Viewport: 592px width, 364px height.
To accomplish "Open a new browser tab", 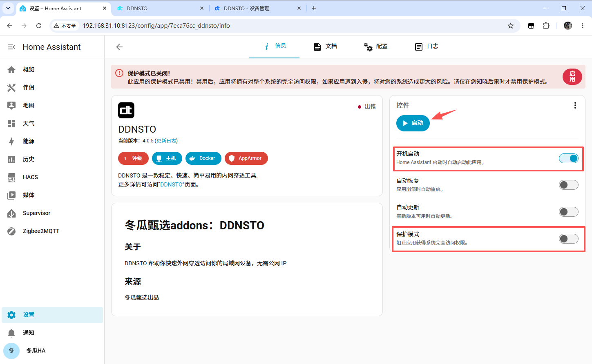I will pyautogui.click(x=314, y=8).
